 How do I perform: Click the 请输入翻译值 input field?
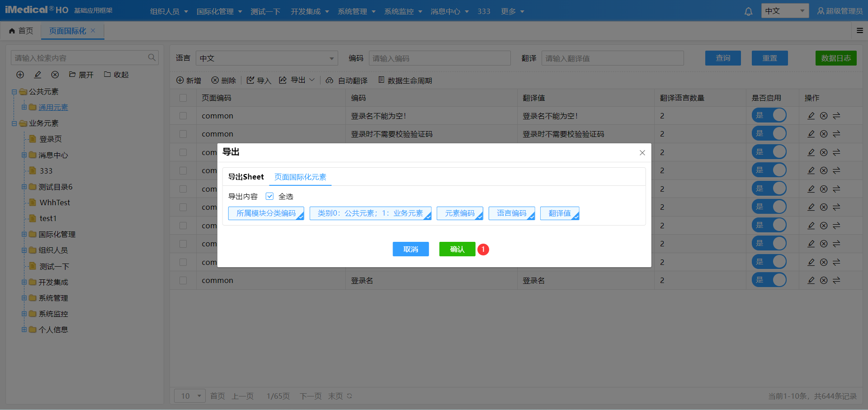(613, 58)
